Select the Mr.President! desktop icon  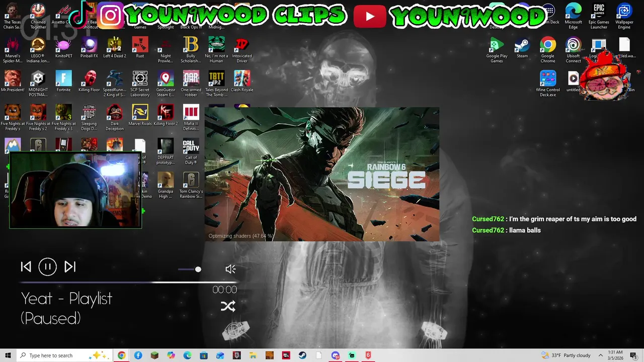13,81
